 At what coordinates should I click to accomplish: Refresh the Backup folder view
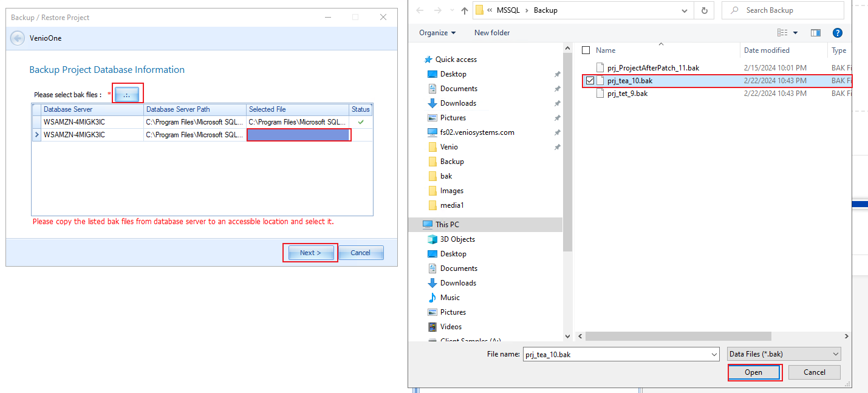pyautogui.click(x=704, y=10)
